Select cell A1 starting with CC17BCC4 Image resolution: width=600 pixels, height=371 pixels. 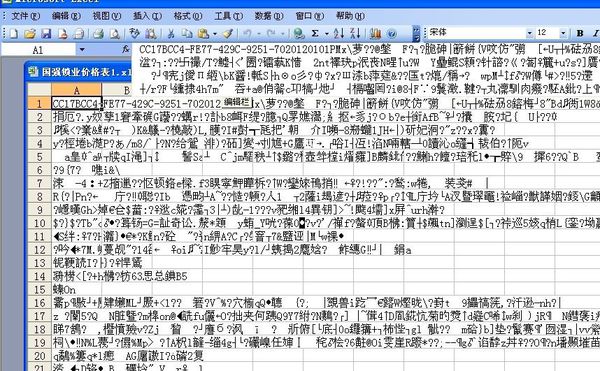[77, 104]
